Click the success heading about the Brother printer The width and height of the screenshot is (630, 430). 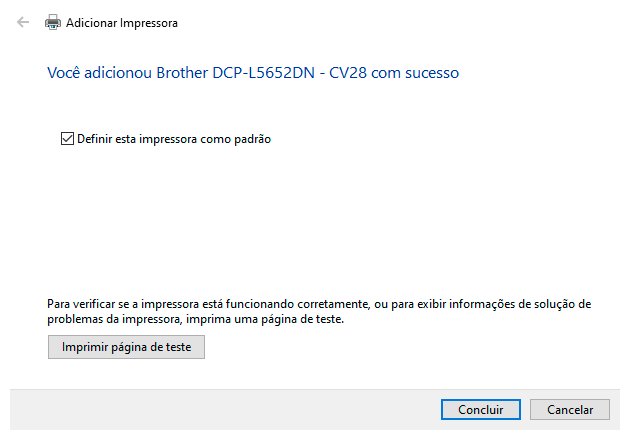(x=253, y=73)
